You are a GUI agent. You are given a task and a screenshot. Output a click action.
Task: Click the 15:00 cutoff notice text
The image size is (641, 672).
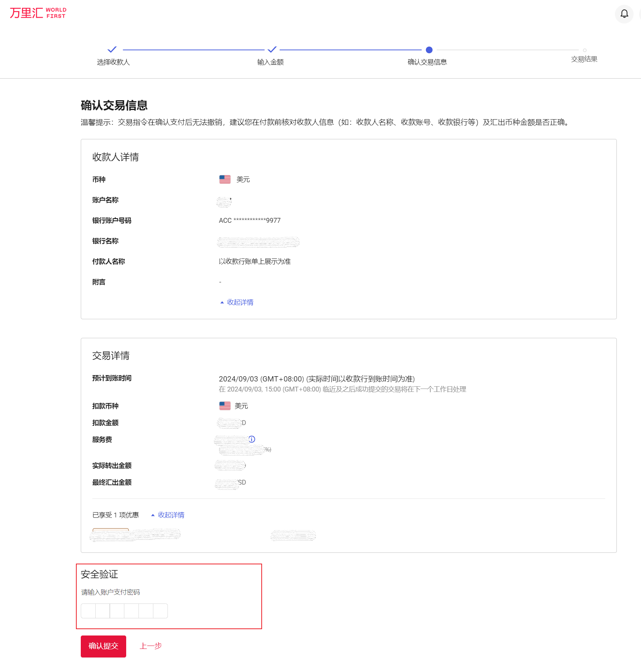pyautogui.click(x=342, y=389)
